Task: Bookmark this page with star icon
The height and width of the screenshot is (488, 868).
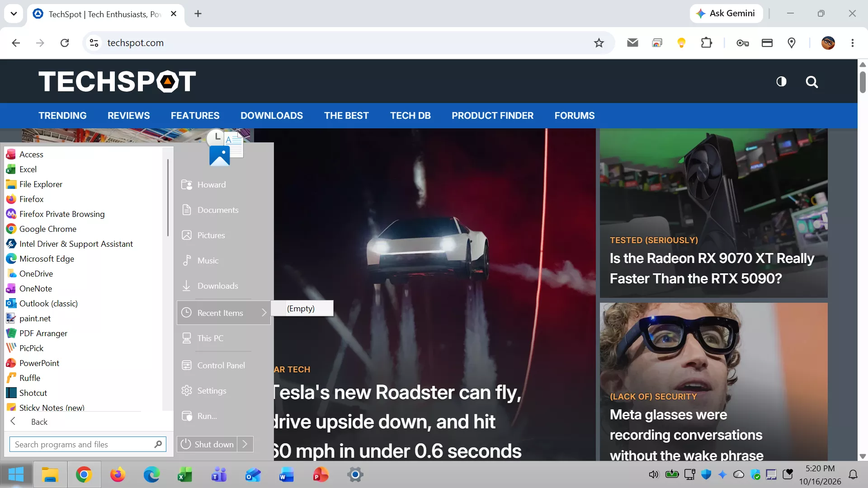Action: [x=599, y=43]
